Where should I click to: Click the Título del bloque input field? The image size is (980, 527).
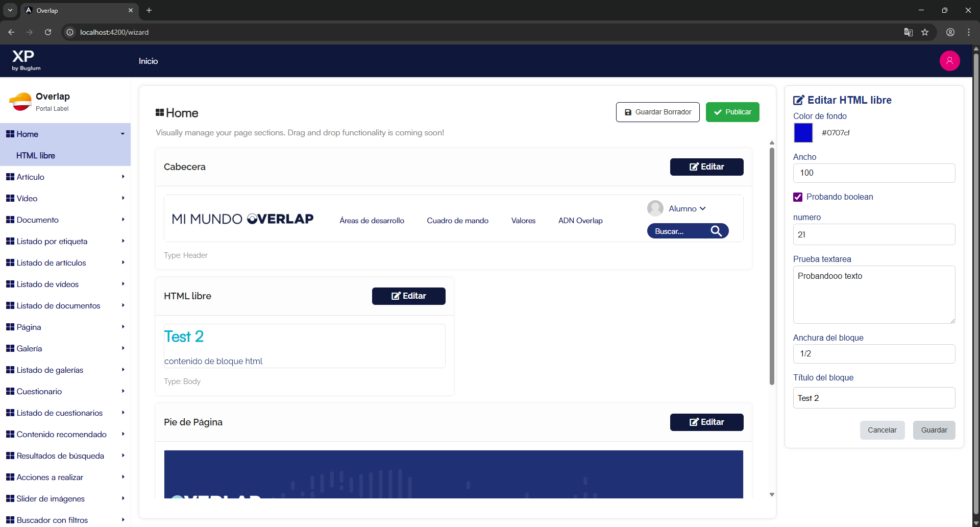(x=874, y=398)
